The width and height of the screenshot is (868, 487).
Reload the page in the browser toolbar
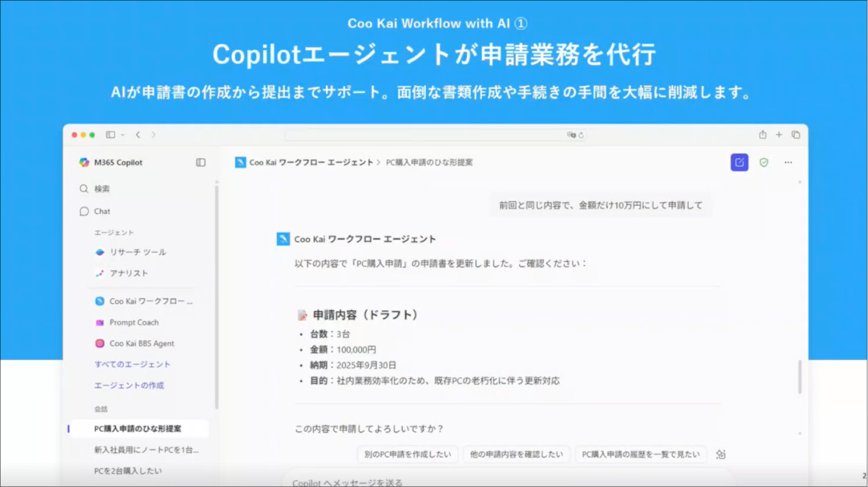(579, 134)
